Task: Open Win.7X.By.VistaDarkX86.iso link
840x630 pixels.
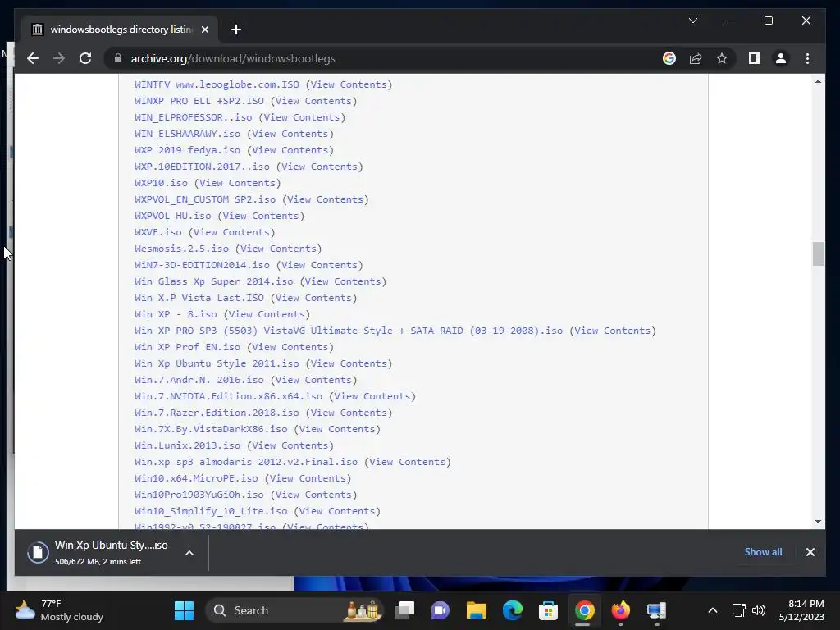Action: [x=211, y=429]
